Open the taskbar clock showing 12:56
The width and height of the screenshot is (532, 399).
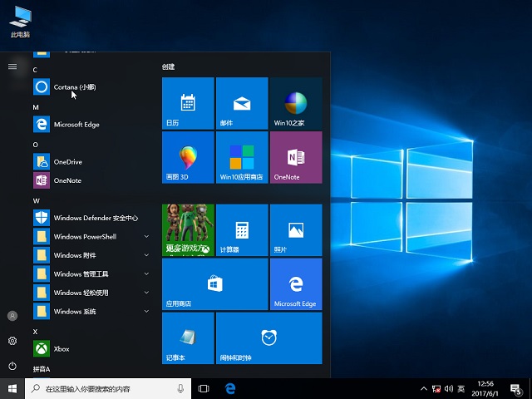click(x=485, y=389)
